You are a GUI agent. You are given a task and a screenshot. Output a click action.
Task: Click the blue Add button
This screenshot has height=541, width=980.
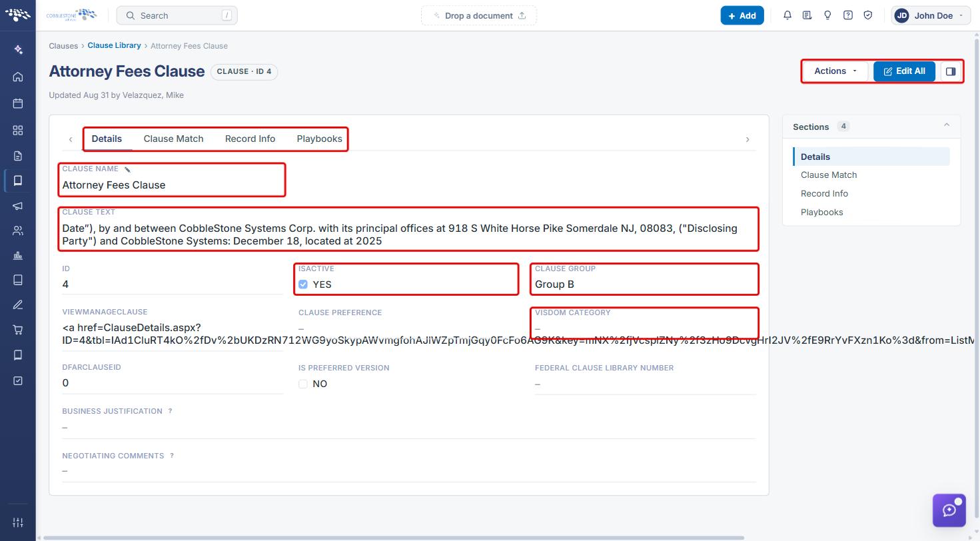(x=741, y=15)
